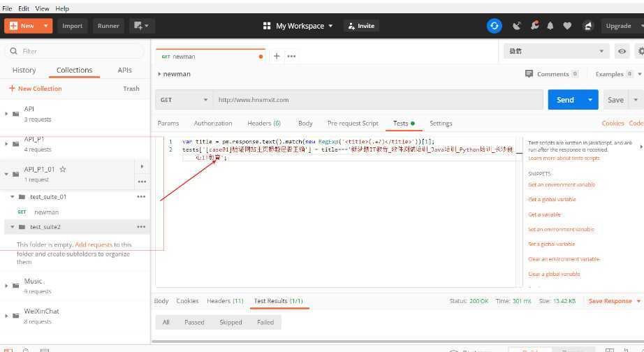The width and height of the screenshot is (644, 352).
Task: Open the Trash link
Action: click(131, 89)
